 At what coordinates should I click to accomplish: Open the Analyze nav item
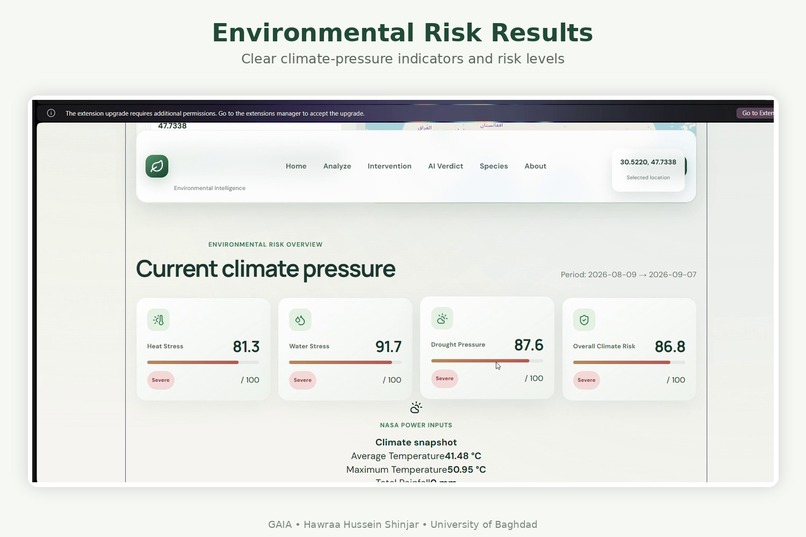tap(337, 166)
